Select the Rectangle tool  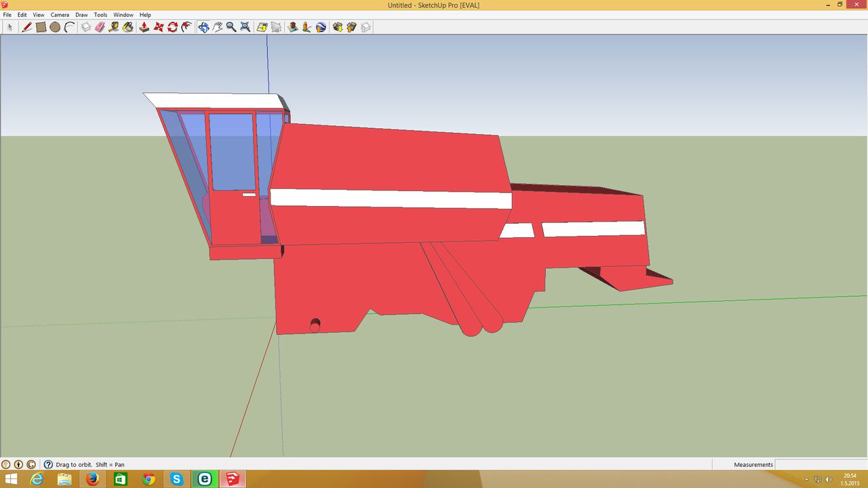click(x=41, y=27)
